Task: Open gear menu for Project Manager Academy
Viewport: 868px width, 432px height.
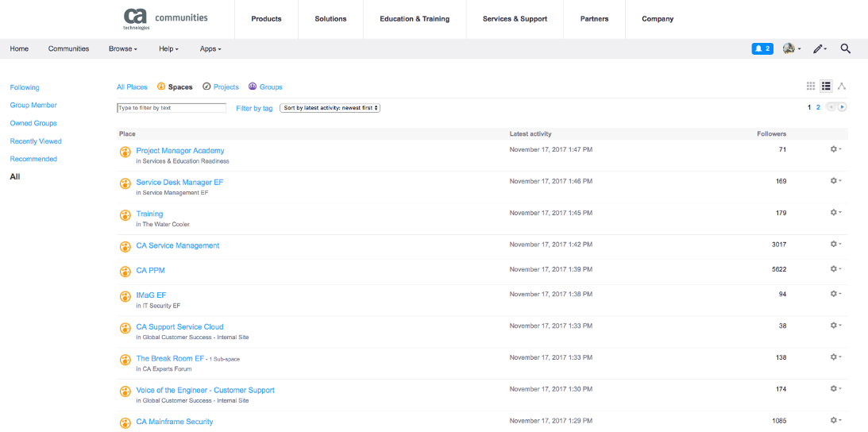Action: pyautogui.click(x=836, y=149)
